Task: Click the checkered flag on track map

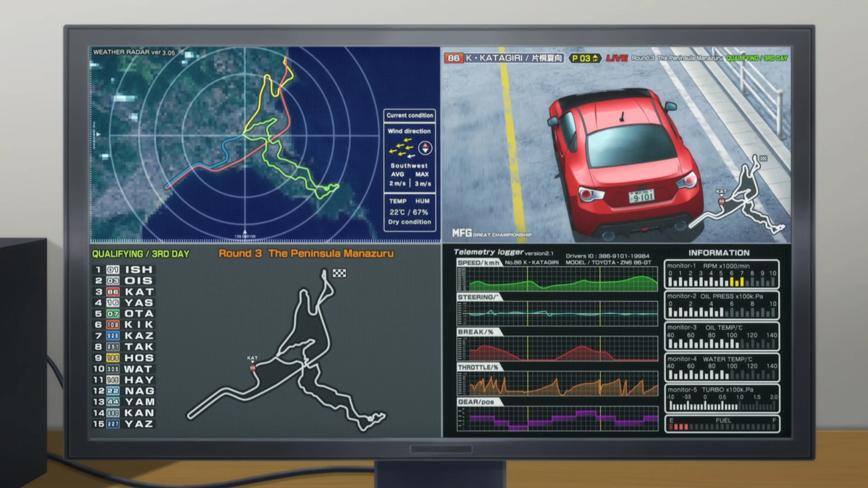Action: point(339,273)
